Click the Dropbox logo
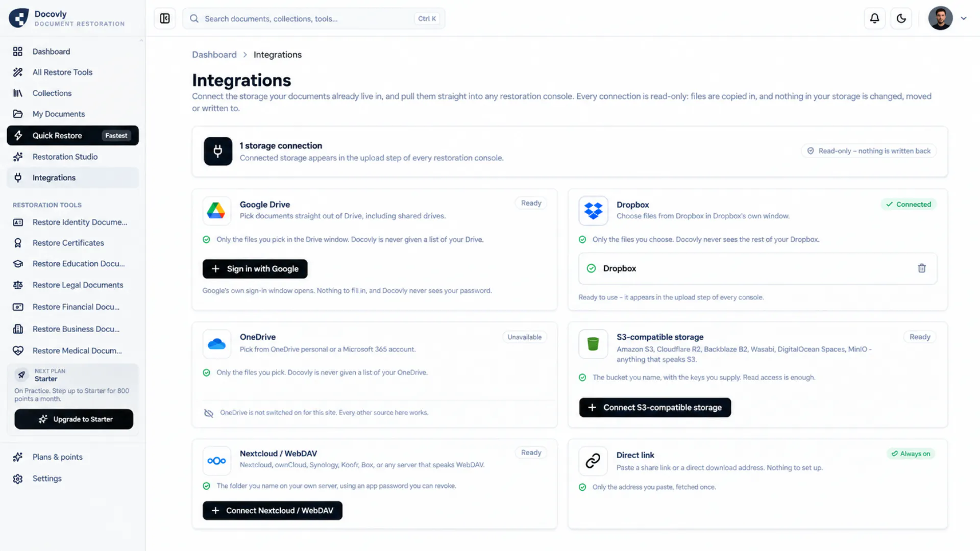Image resolution: width=980 pixels, height=551 pixels. [593, 211]
